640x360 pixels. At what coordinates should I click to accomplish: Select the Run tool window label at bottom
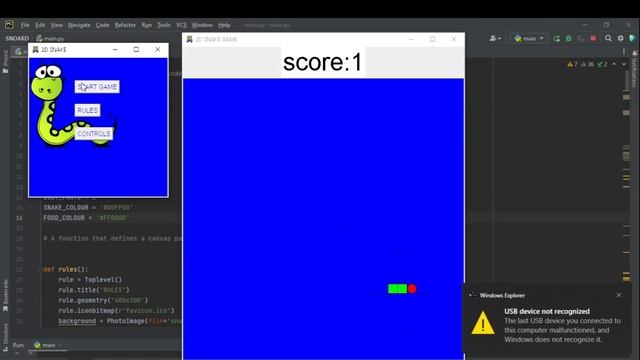18,345
